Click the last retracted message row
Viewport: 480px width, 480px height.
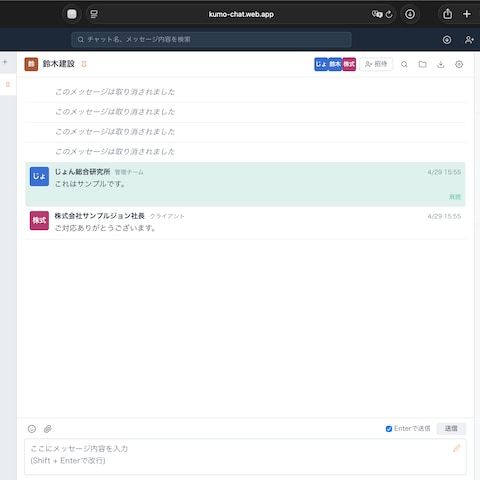point(245,152)
